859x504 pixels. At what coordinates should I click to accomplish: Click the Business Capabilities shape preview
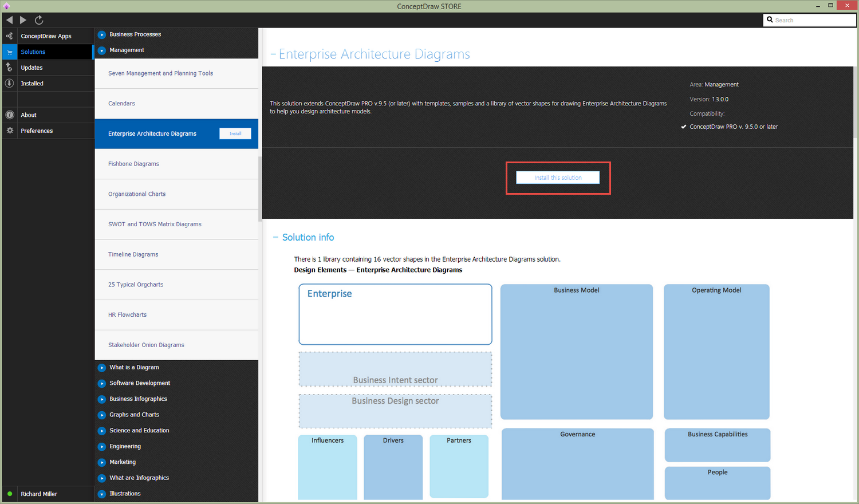pos(718,445)
